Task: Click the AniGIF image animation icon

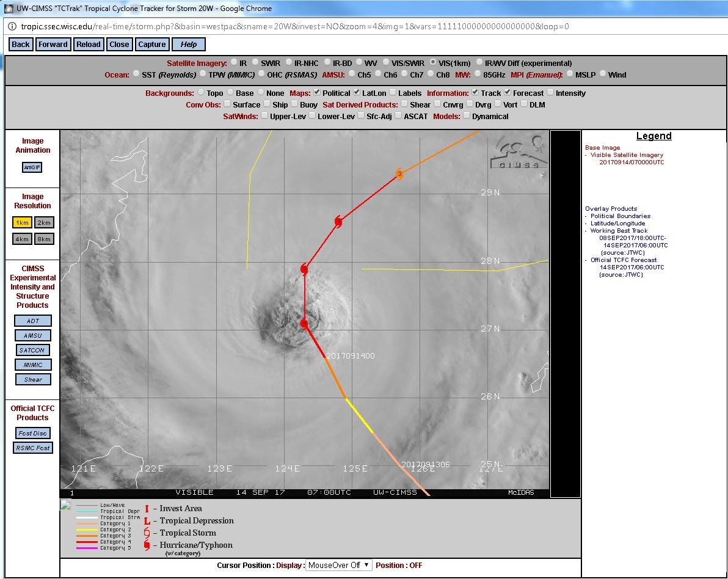Action: [32, 167]
